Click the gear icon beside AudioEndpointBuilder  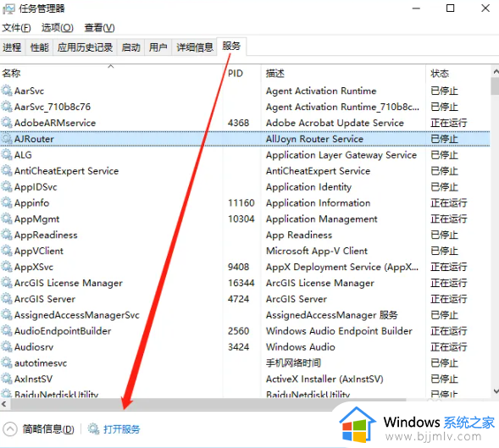(7, 330)
